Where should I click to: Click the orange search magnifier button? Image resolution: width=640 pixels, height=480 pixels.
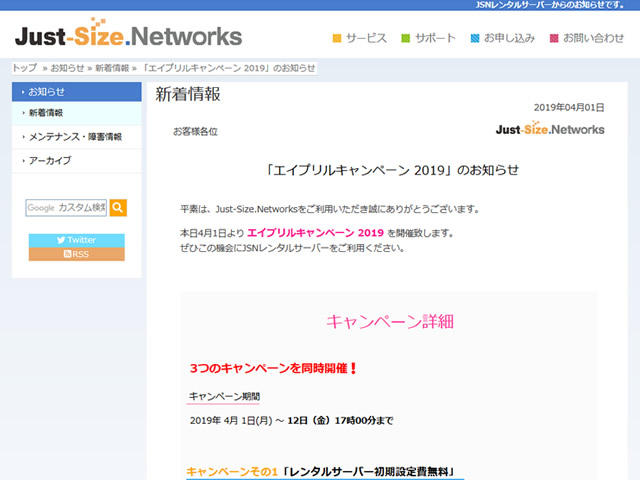[x=118, y=208]
